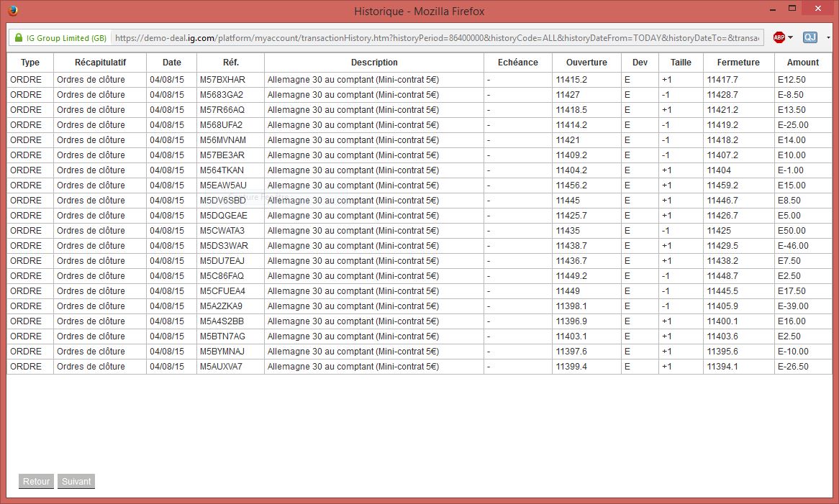Click the green padlock security icon
The height and width of the screenshot is (504, 839).
(x=19, y=37)
